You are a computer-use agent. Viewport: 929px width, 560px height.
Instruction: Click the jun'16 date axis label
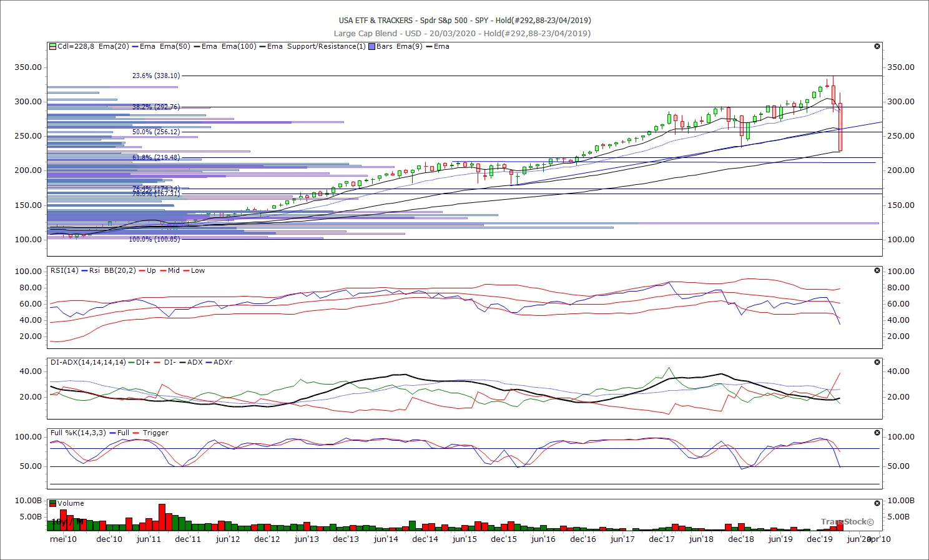pyautogui.click(x=543, y=539)
